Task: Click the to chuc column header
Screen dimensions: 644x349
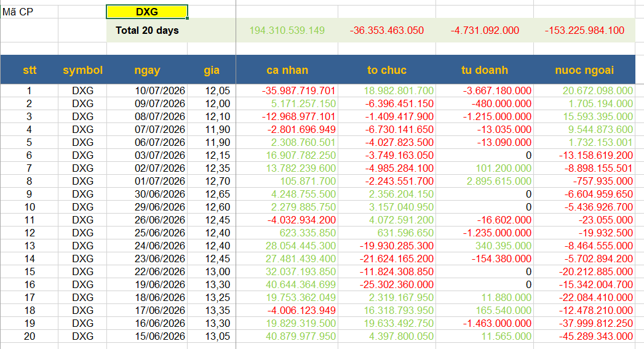Action: point(387,70)
